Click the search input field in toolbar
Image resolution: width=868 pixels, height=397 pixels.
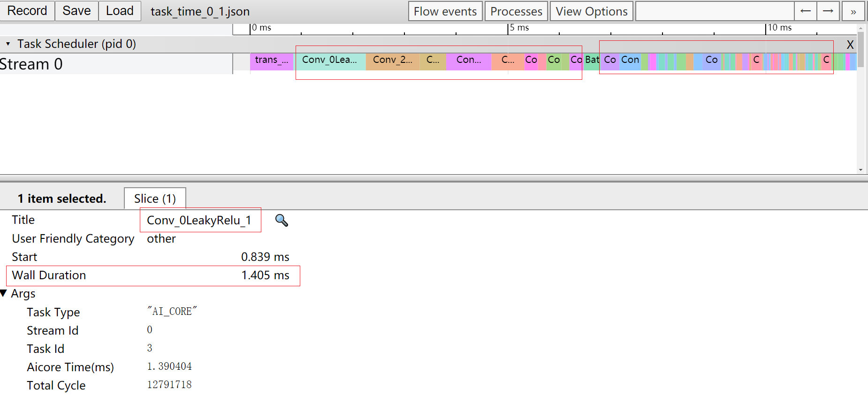(x=715, y=11)
